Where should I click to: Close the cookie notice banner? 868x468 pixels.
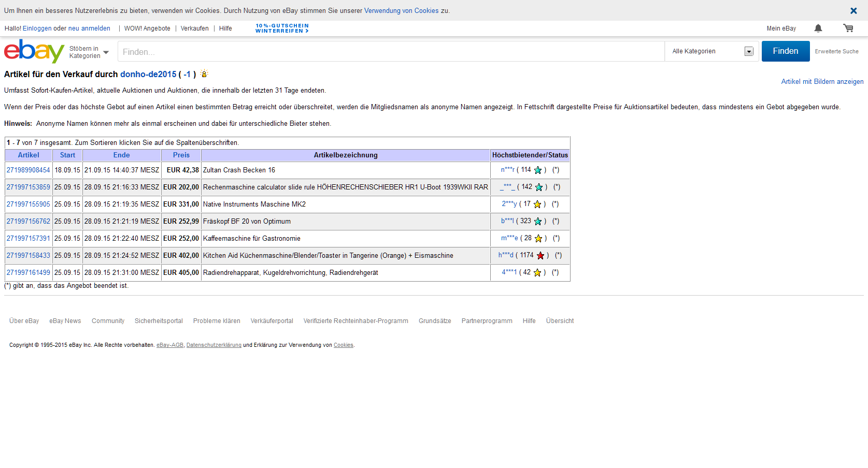click(x=853, y=11)
